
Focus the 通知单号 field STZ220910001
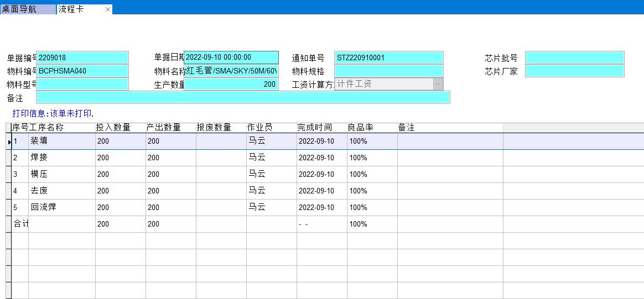pos(388,57)
